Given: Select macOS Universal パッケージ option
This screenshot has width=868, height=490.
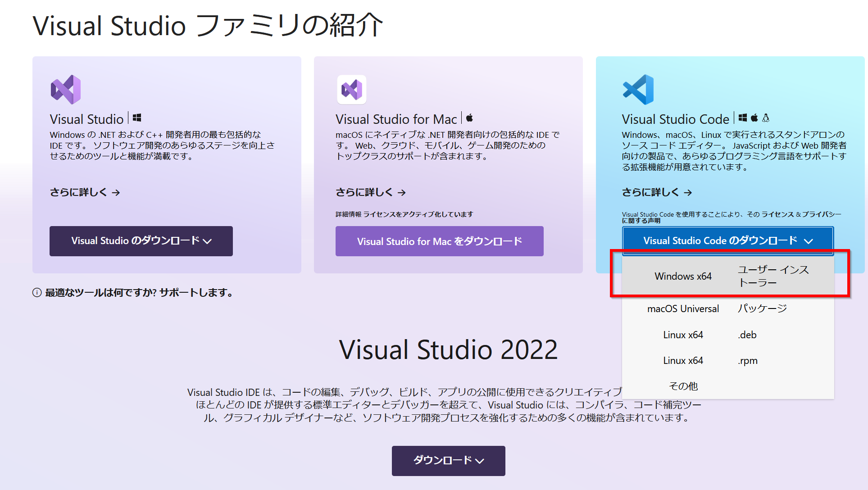Looking at the screenshot, I should [x=728, y=309].
